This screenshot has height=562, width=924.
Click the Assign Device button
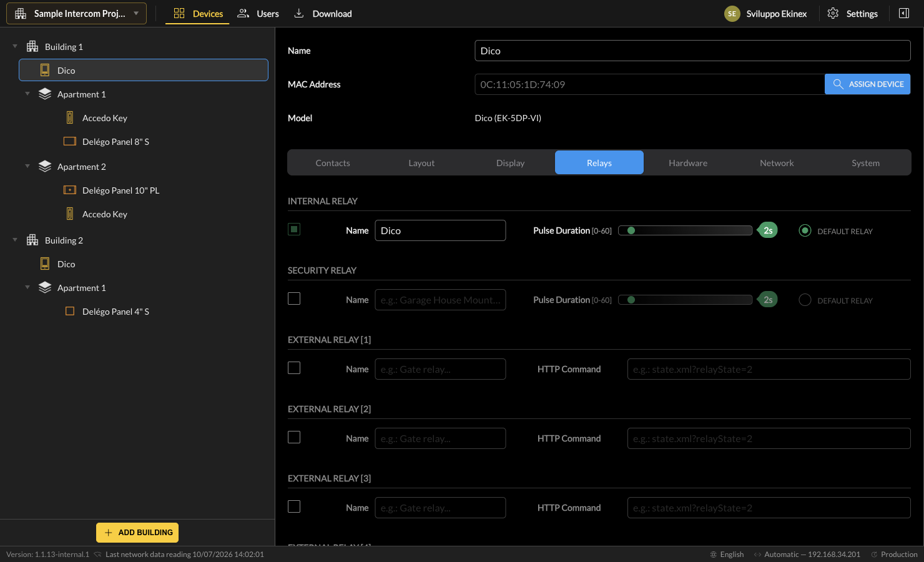coord(867,84)
